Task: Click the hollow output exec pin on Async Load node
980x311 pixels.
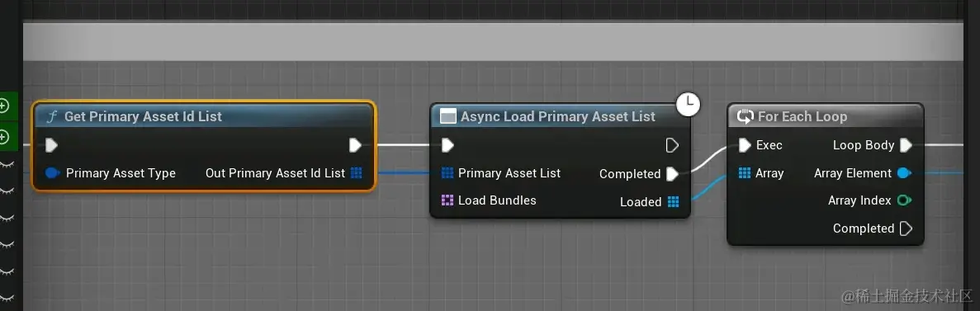Action: 672,145
